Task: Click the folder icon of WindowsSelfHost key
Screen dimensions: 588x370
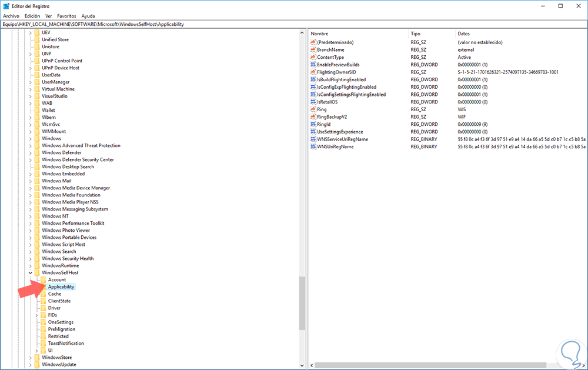Action: [x=36, y=272]
